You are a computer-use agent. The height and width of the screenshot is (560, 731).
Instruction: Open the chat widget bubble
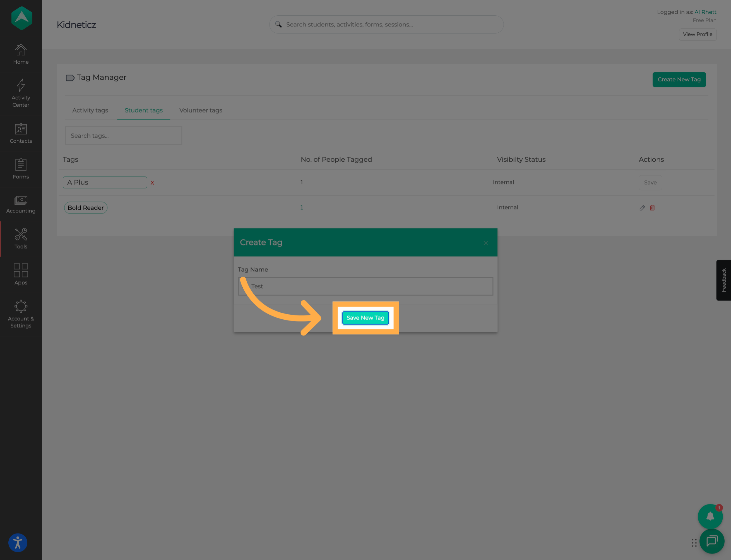(x=712, y=541)
